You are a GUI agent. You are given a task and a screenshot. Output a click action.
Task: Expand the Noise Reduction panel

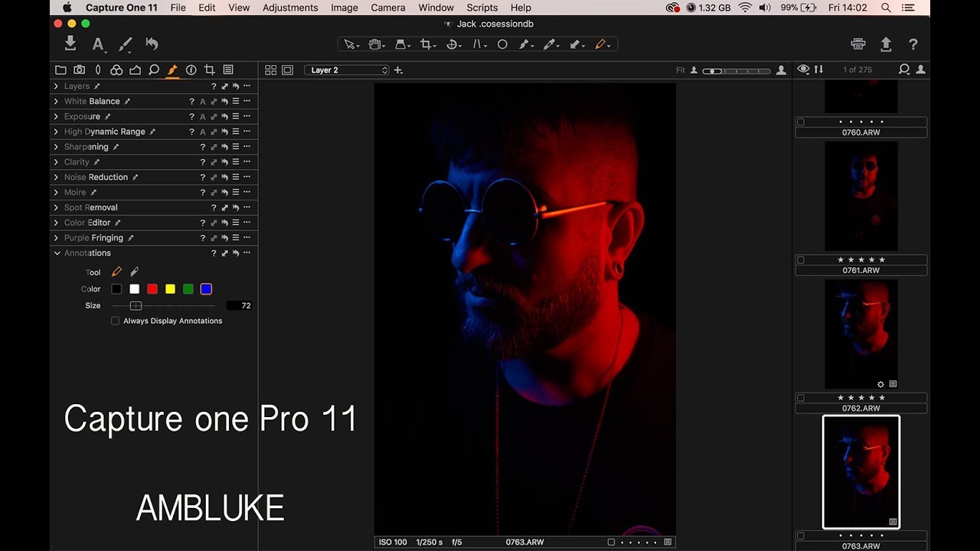[56, 177]
